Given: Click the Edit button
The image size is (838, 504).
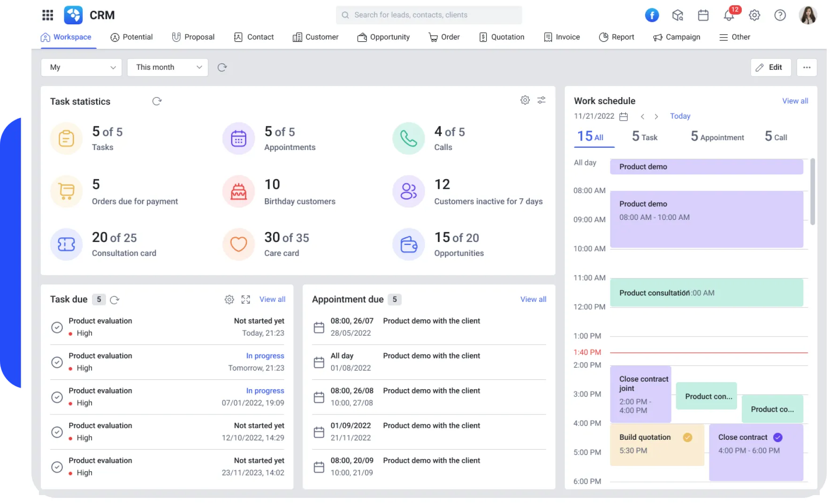Looking at the screenshot, I should [x=771, y=67].
